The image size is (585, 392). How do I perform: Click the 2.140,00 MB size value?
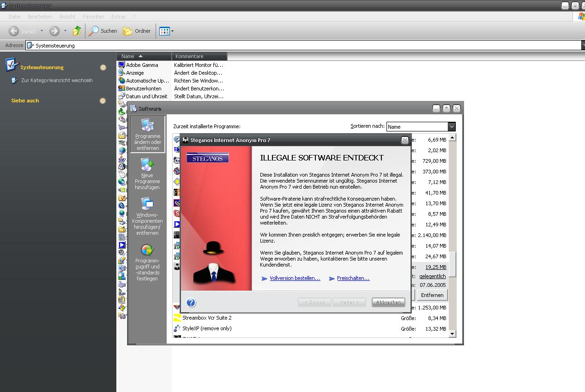tap(432, 235)
